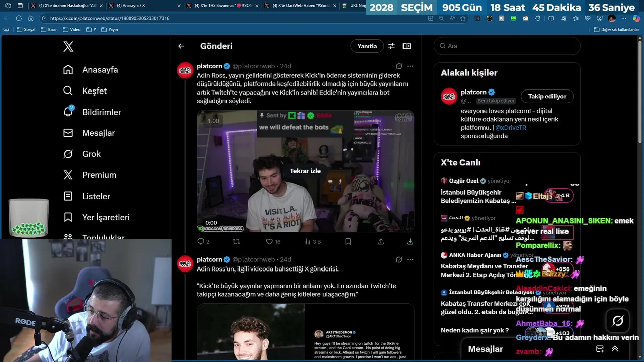This screenshot has width=644, height=362.
Task: Add page to favorites with star icon
Action: click(463, 18)
